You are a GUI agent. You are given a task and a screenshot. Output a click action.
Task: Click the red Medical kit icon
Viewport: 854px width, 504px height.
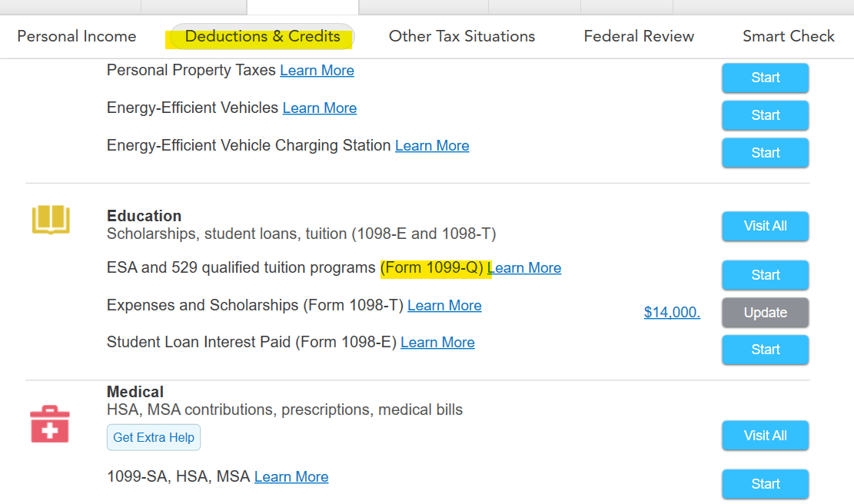click(49, 424)
